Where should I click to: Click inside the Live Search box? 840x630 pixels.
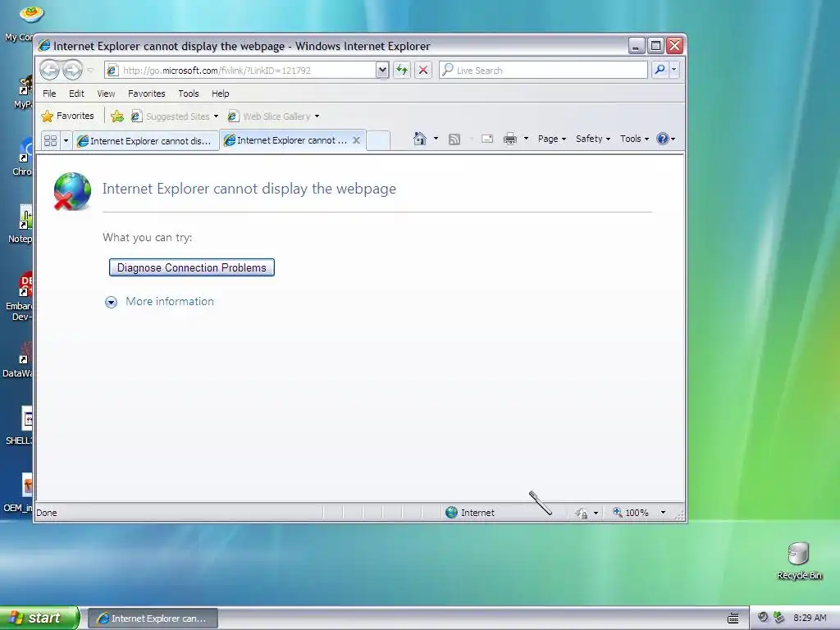[543, 71]
